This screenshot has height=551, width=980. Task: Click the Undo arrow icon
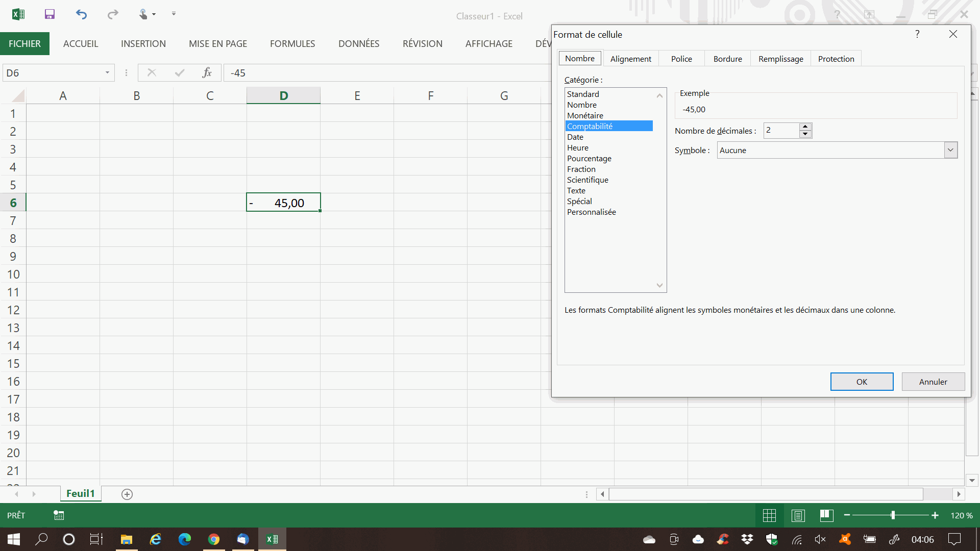[81, 14]
